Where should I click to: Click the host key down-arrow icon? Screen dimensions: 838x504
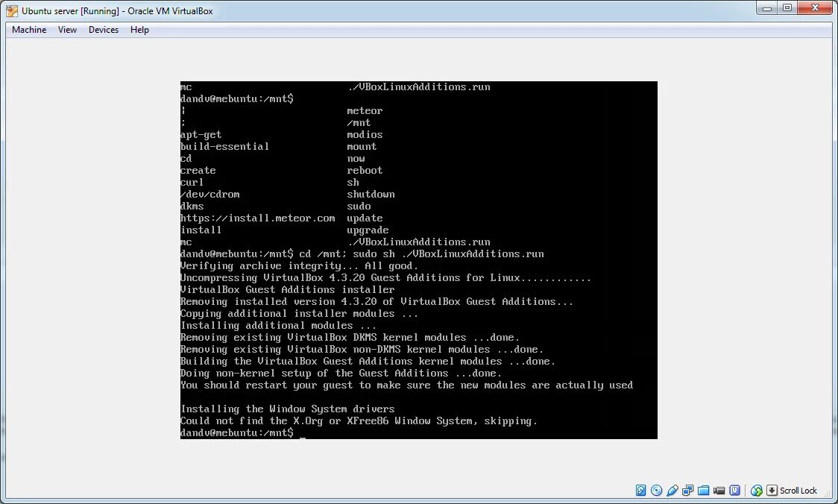(x=772, y=490)
